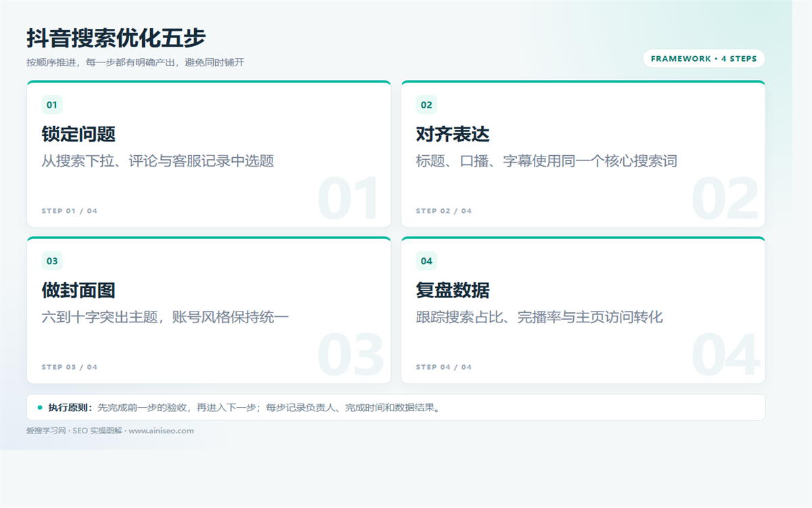Screen dimensions: 812x508
Task: Click the 03 number badge
Action: (x=52, y=261)
